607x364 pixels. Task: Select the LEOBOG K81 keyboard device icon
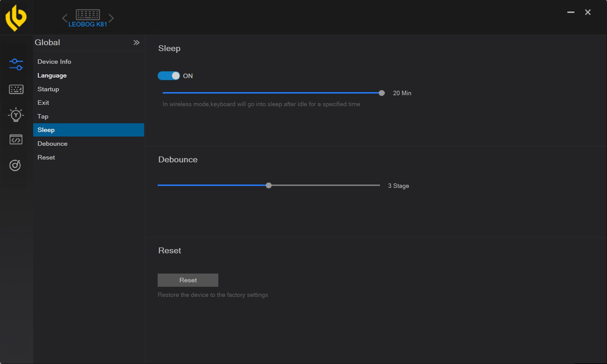point(88,15)
